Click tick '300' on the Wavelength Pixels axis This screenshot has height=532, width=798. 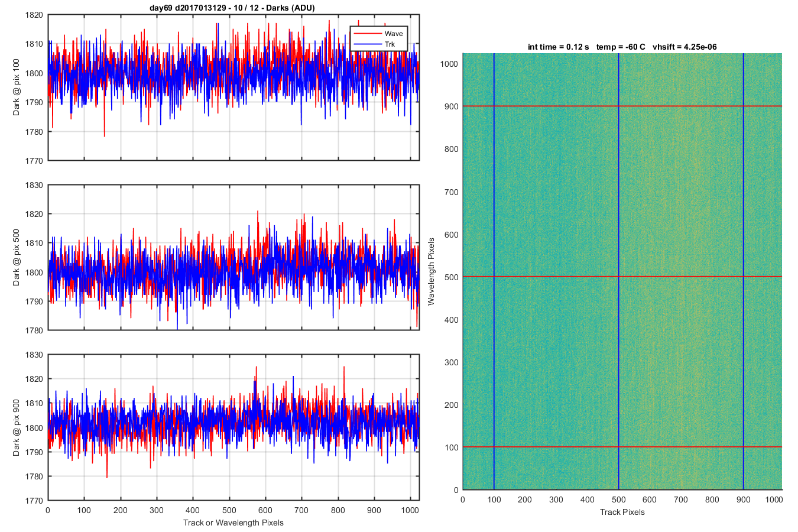coord(452,362)
